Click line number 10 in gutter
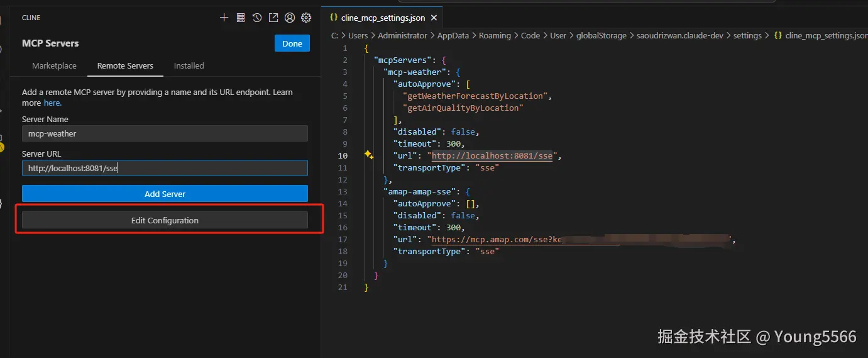The height and width of the screenshot is (358, 868). [343, 155]
